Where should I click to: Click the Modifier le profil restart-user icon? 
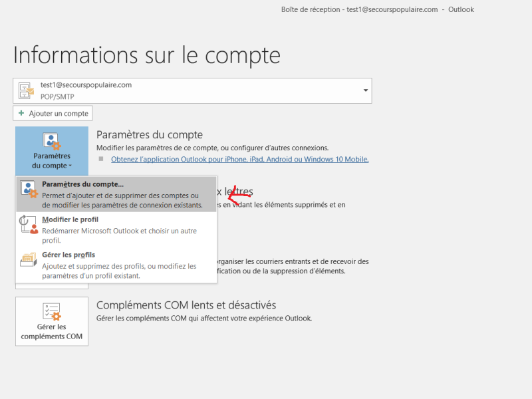click(29, 225)
